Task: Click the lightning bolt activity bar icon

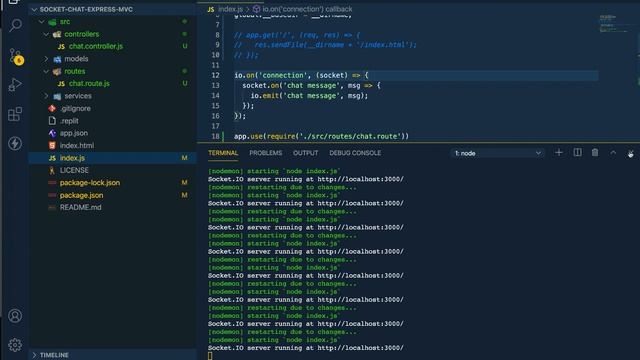Action: point(15,143)
